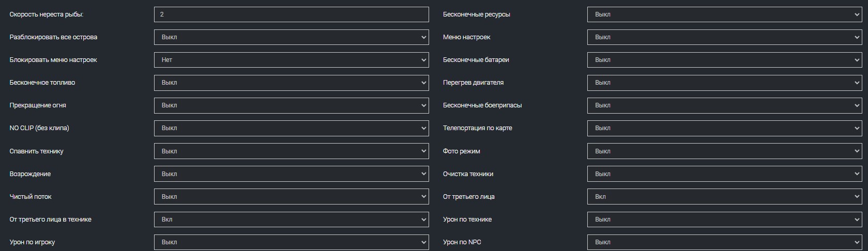Expand the 'Спавнить технику' dropdown

coord(291,151)
